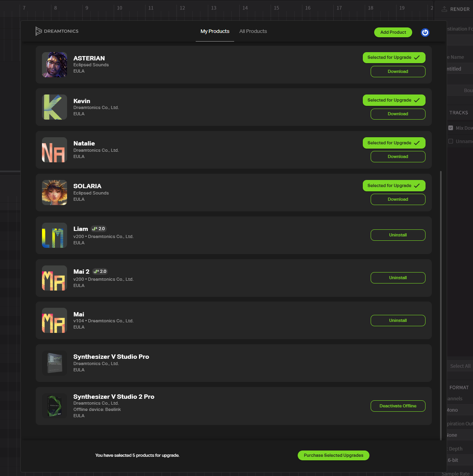Click measure 13 on the timeline ruler
Image resolution: width=473 pixels, height=476 pixels.
214,8
